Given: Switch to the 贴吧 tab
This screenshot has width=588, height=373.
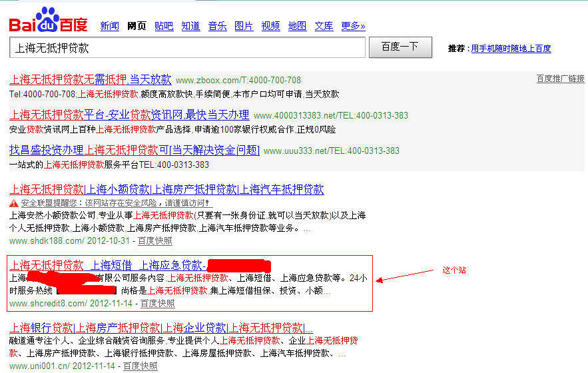Looking at the screenshot, I should (x=164, y=27).
